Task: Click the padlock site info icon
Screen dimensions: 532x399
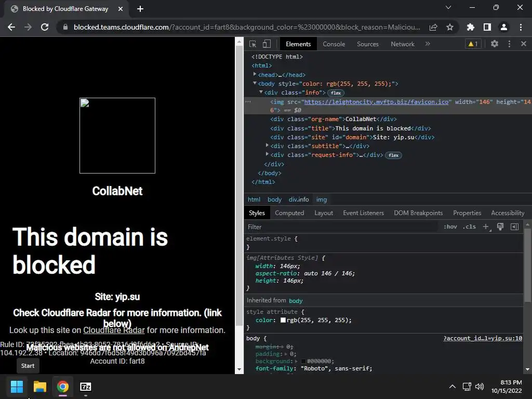Action: pos(65,27)
